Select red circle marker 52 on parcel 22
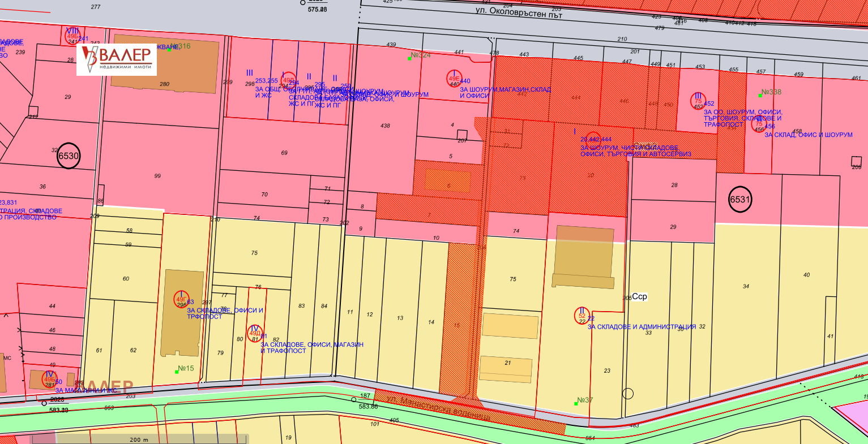 (x=582, y=316)
